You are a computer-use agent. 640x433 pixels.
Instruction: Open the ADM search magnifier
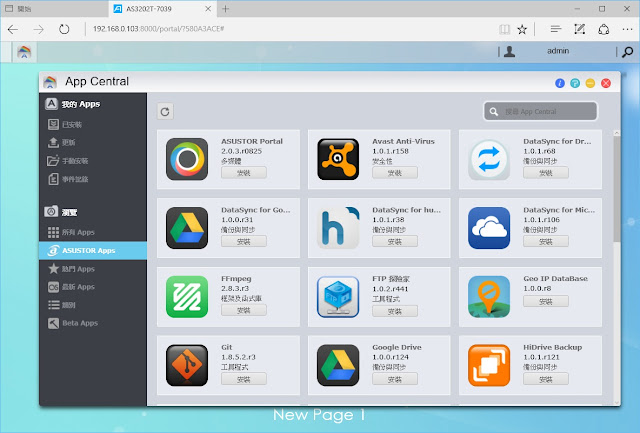coord(627,52)
